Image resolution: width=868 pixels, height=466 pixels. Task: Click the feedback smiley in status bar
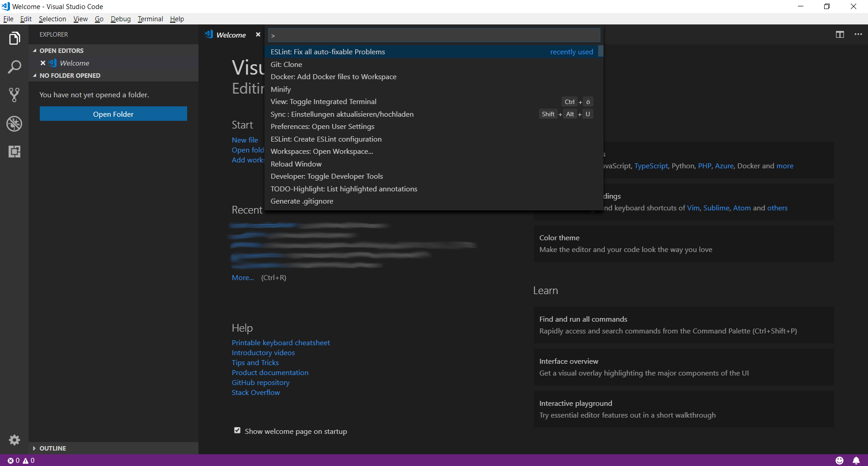[840, 461]
